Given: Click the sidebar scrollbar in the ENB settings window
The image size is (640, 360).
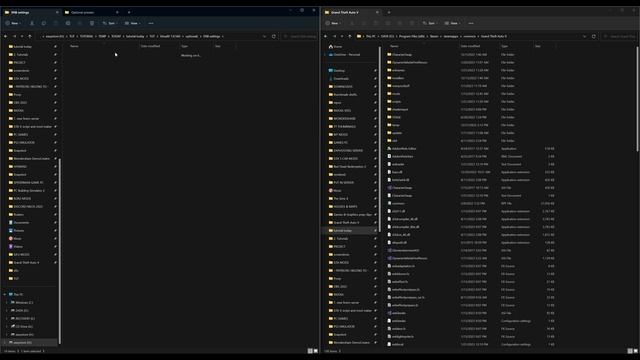Looking at the screenshot, I should pyautogui.click(x=60, y=251).
